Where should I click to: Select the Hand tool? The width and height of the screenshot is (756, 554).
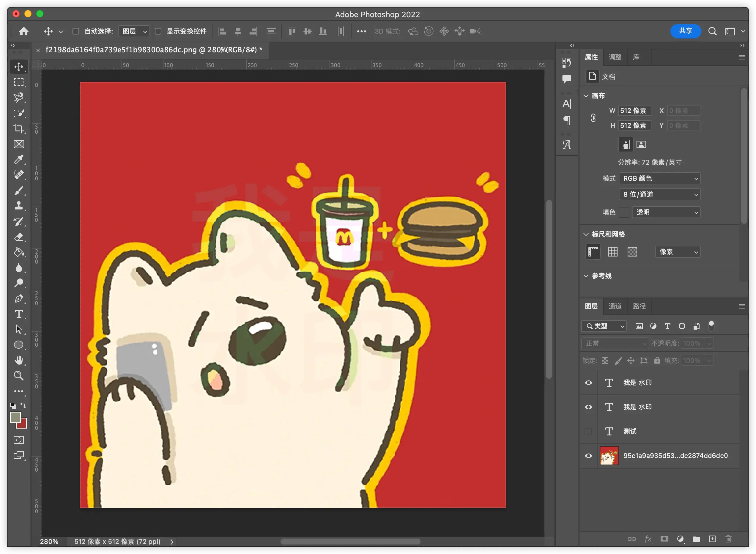(19, 360)
